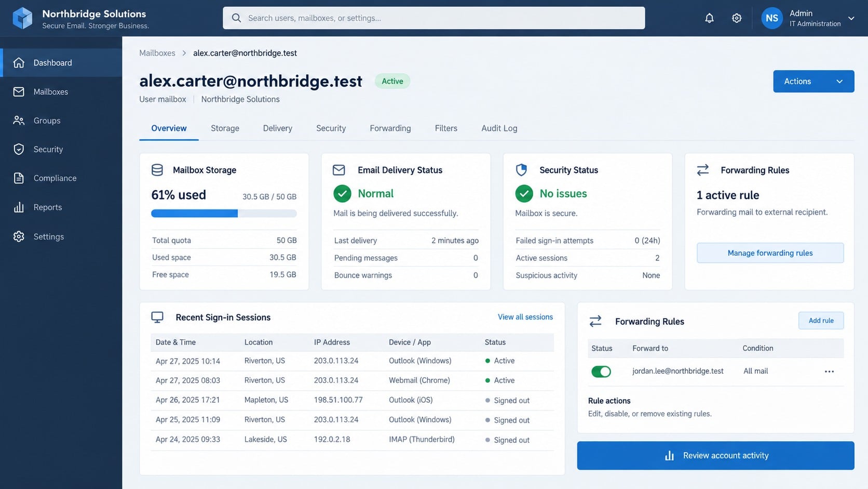868x489 pixels.
Task: Click the Free space 19.5 GB value
Action: pos(282,275)
